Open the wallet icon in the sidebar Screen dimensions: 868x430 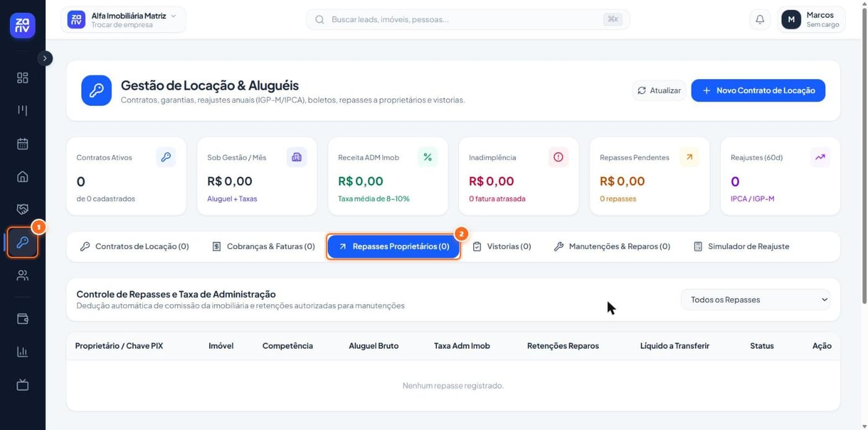[x=22, y=319]
